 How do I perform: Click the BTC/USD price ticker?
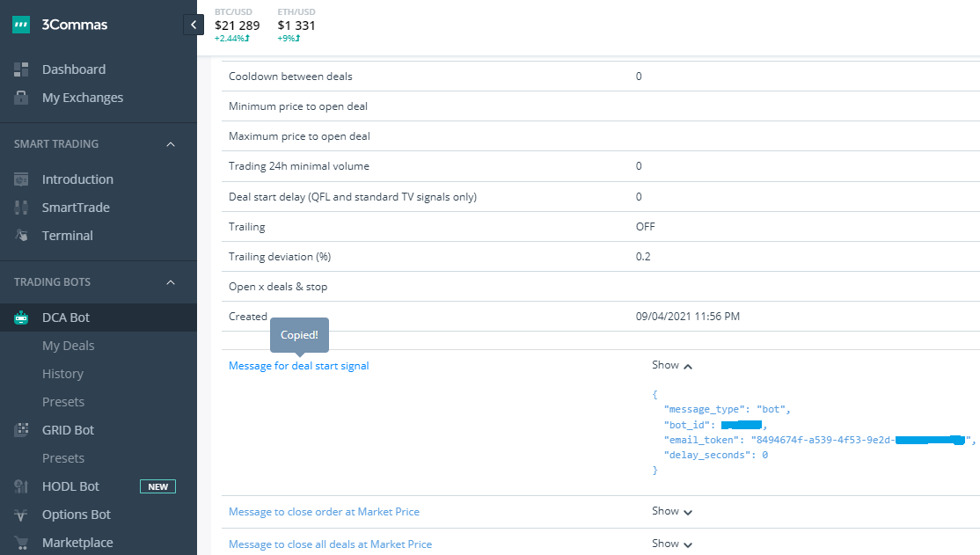(237, 25)
